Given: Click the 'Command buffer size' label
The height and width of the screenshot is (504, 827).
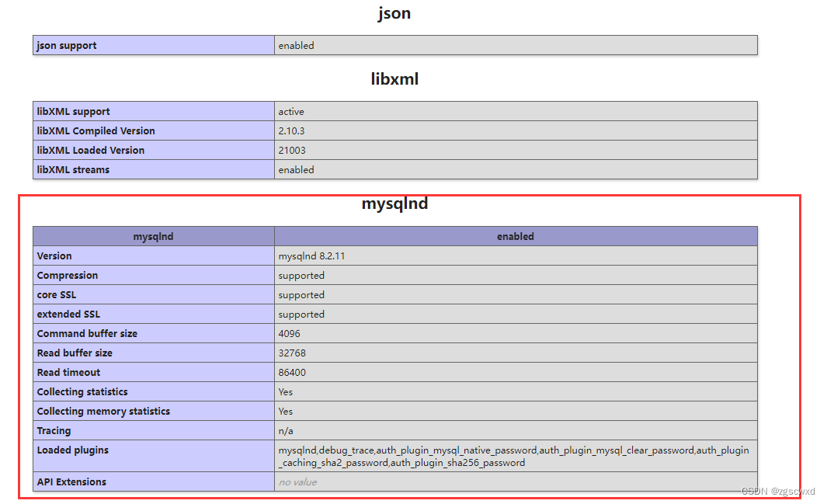Looking at the screenshot, I should point(87,334).
